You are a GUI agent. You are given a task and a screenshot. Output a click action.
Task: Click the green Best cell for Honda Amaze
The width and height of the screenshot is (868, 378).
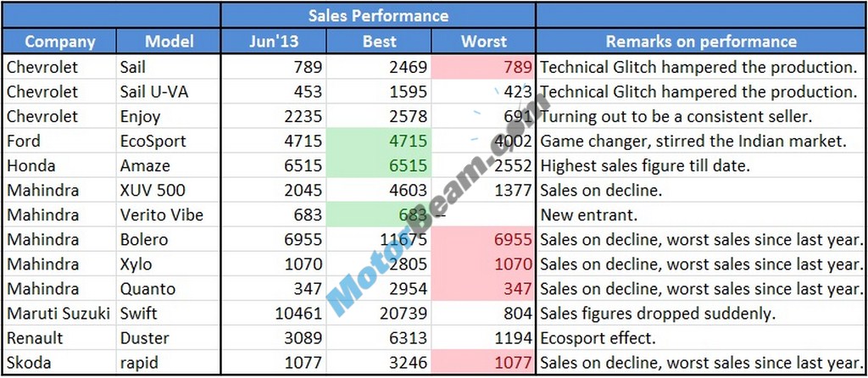coord(379,165)
